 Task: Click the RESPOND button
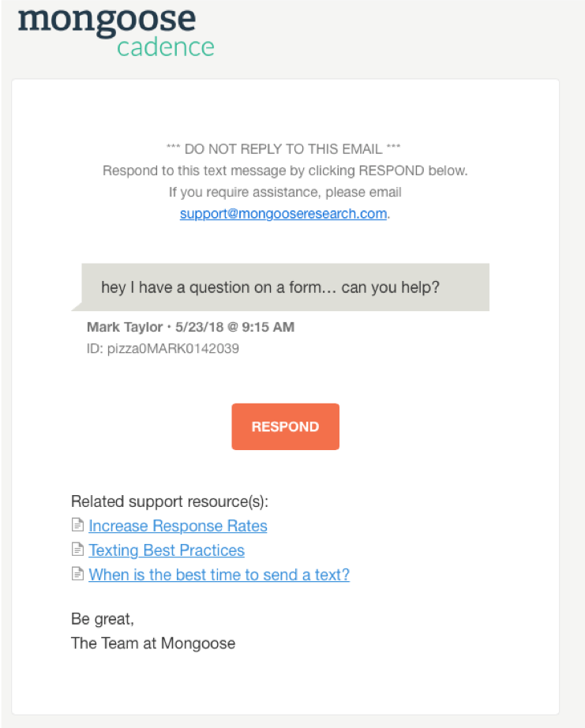285,426
